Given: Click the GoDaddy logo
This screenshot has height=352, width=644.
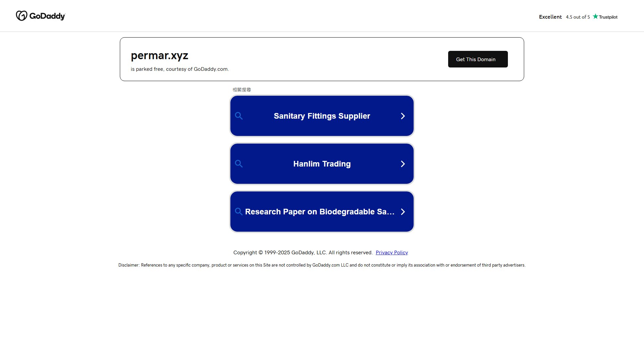Looking at the screenshot, I should 40,15.
